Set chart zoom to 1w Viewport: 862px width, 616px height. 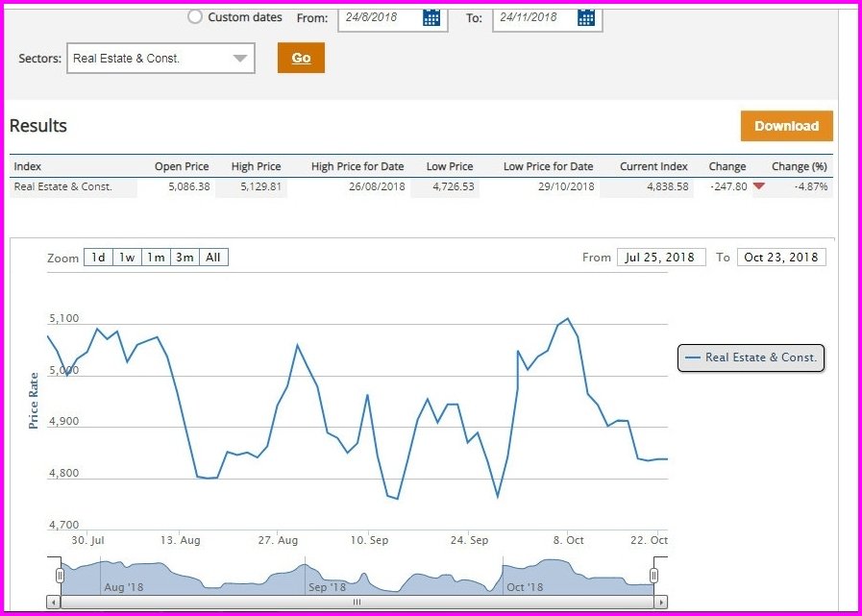pos(127,258)
